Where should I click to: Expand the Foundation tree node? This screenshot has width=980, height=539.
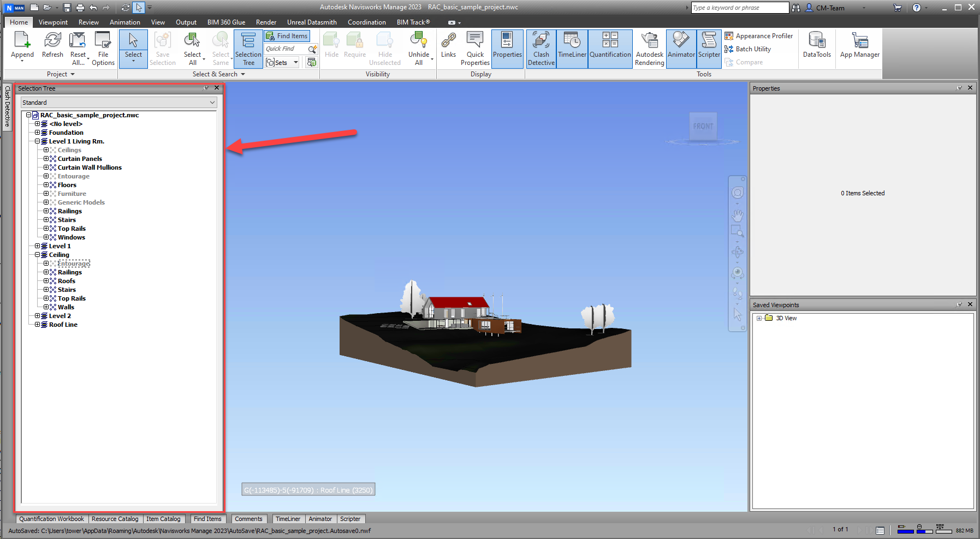click(37, 133)
